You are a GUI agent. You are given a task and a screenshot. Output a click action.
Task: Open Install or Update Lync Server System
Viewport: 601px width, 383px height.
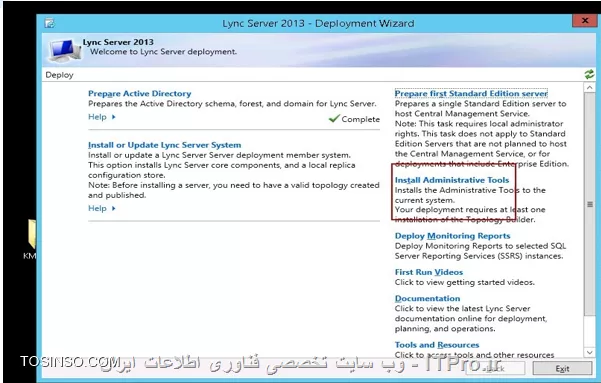164,145
